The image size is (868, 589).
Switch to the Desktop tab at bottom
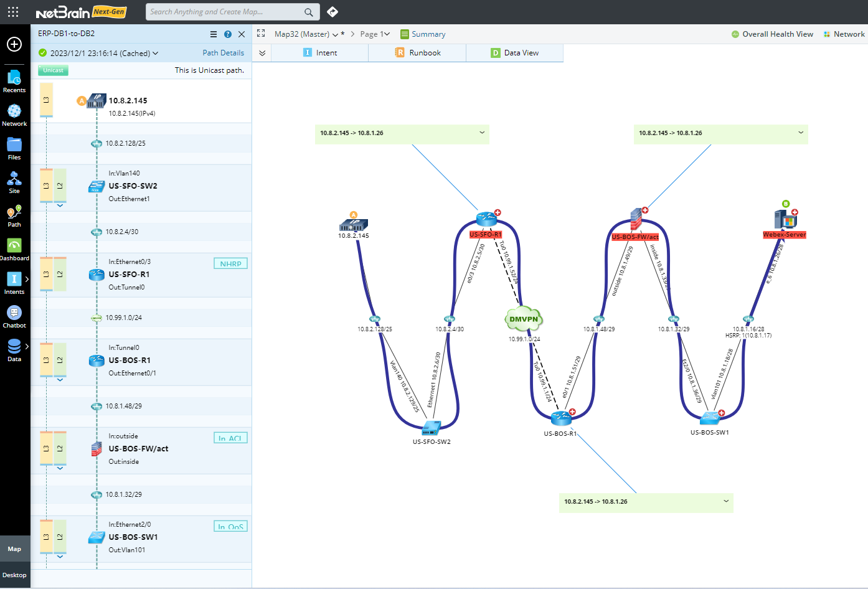15,575
